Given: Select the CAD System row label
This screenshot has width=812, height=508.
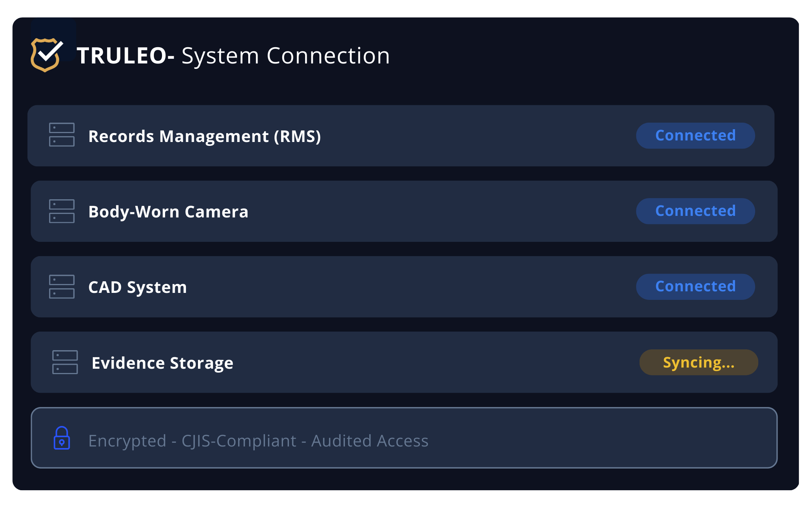Looking at the screenshot, I should point(137,287).
